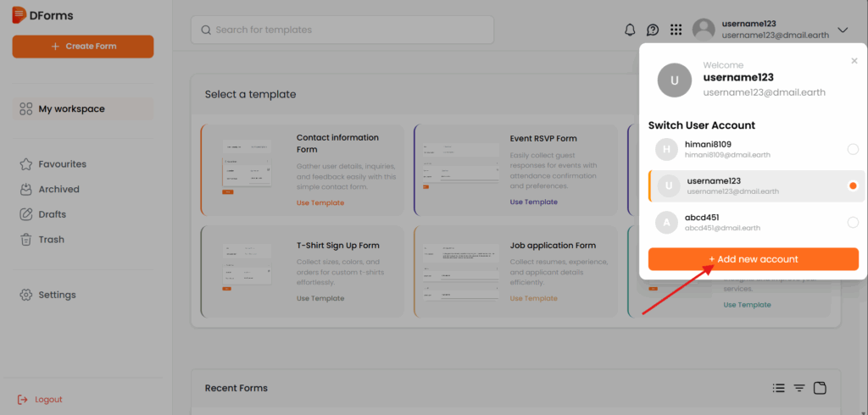868x415 pixels.
Task: Click the Add new account button
Action: click(x=753, y=259)
